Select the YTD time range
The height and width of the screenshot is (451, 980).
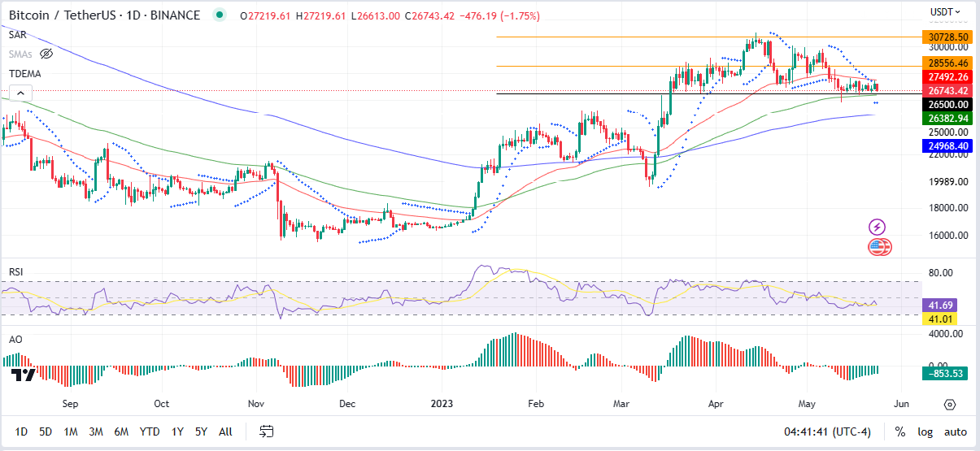[x=150, y=431]
